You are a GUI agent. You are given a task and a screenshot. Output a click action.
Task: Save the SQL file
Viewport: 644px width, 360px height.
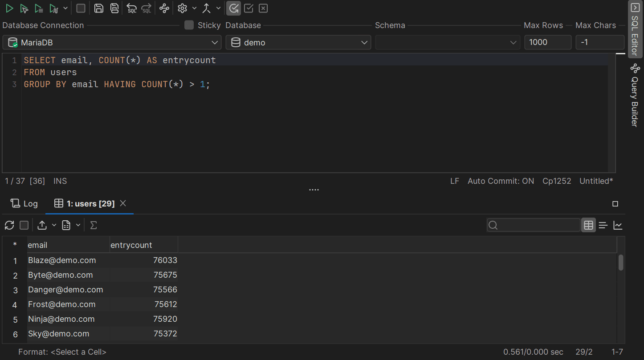pos(99,8)
